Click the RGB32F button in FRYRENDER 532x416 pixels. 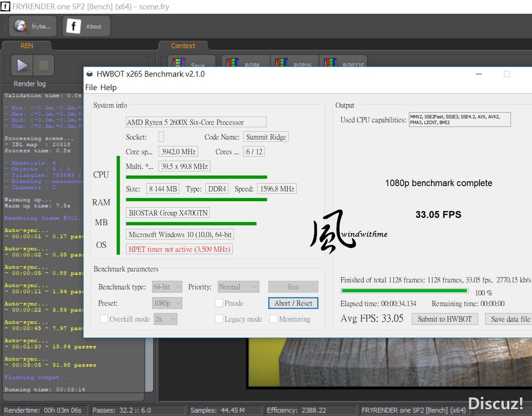[343, 61]
